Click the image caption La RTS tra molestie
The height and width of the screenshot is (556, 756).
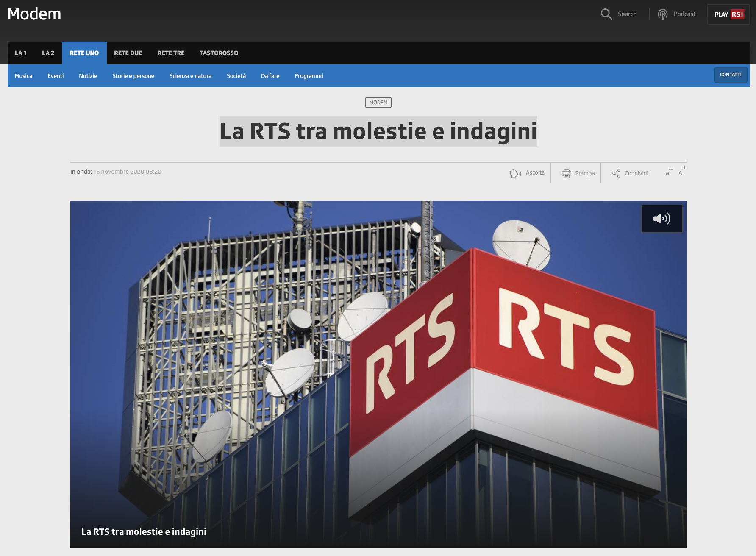pyautogui.click(x=144, y=532)
